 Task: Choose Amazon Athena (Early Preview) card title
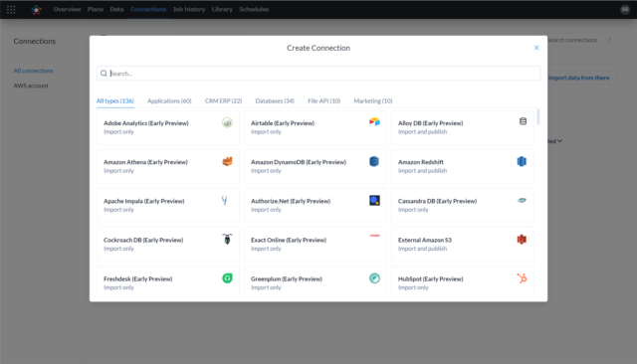[x=145, y=162]
